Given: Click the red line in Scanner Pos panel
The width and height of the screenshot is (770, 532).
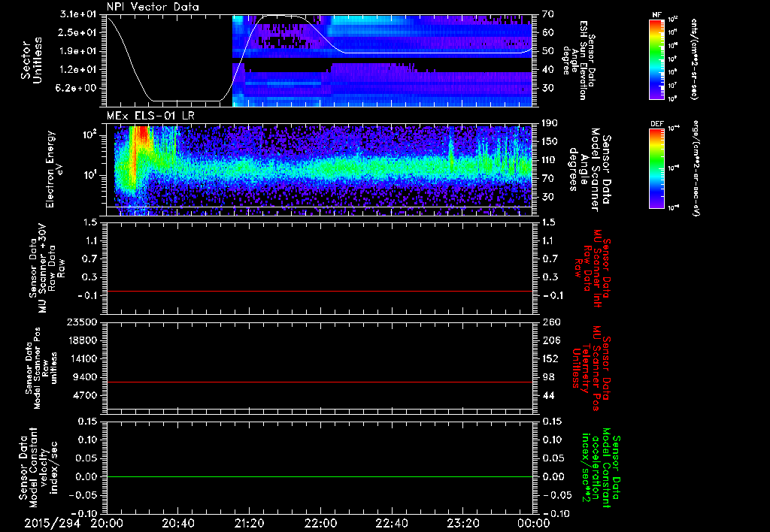Looking at the screenshot, I should point(320,382).
